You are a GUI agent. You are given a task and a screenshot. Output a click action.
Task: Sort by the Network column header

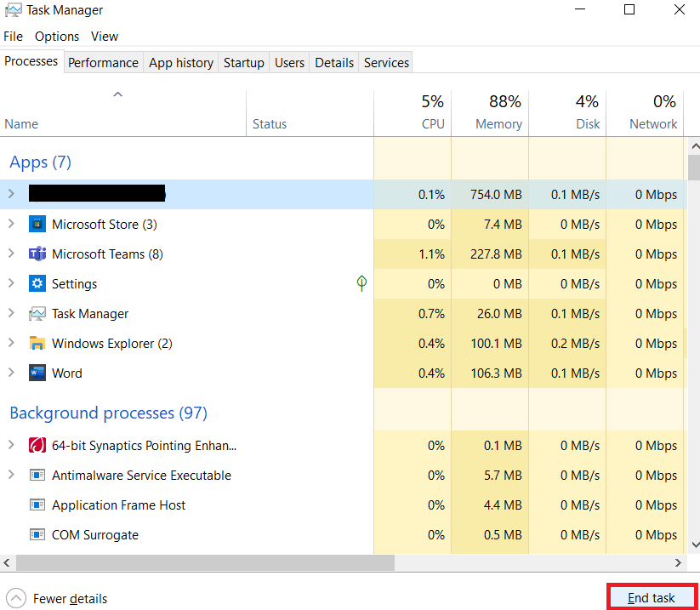tap(645, 113)
